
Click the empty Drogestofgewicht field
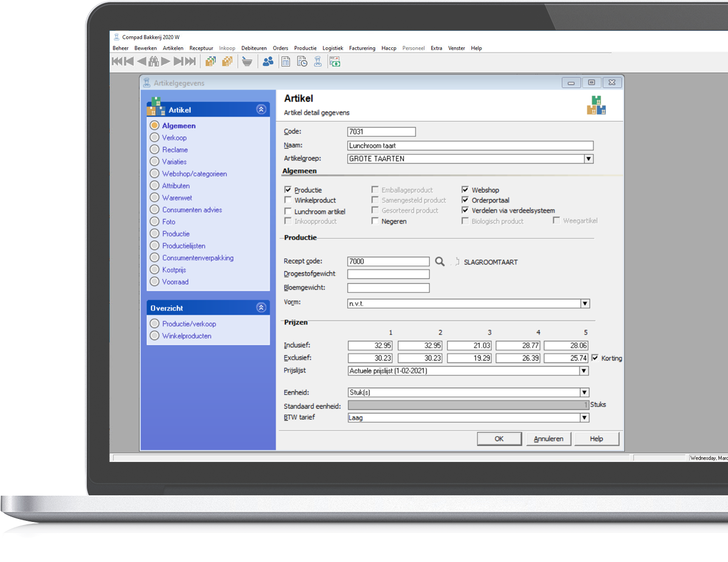point(388,274)
